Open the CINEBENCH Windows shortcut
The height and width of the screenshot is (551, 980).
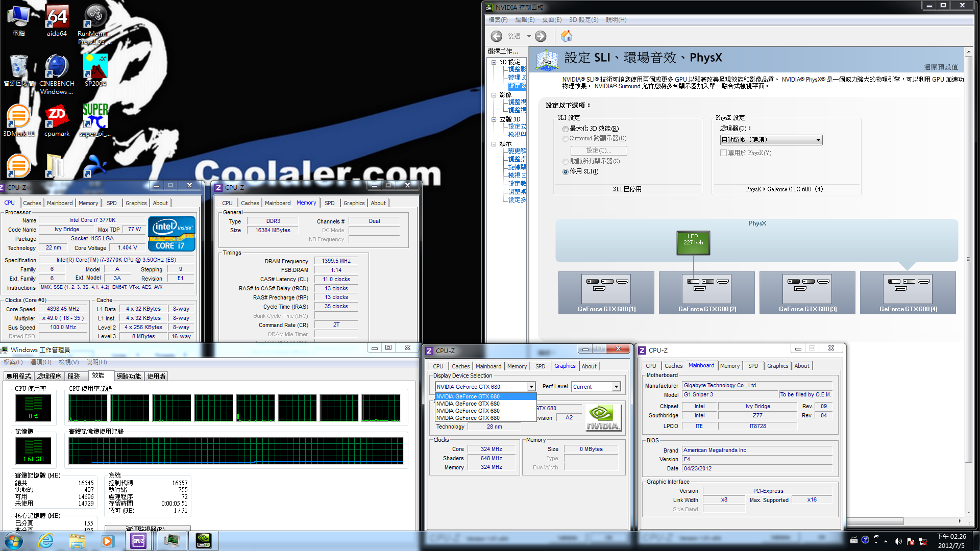pos(57,74)
